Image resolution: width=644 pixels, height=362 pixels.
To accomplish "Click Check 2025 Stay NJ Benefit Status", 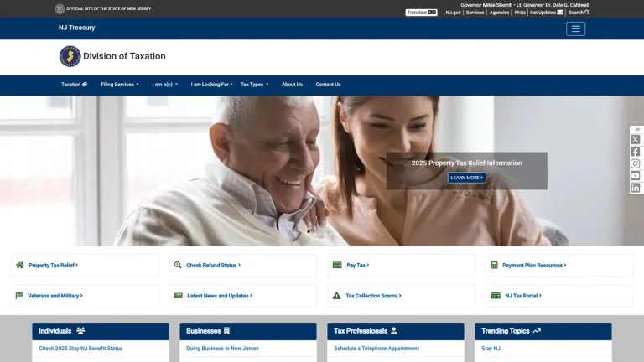I will click(80, 349).
